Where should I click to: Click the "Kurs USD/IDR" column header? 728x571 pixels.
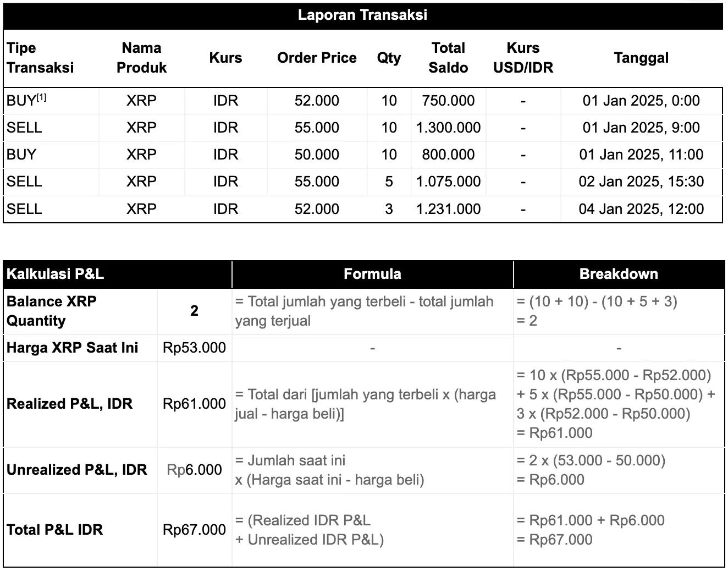coord(523,58)
